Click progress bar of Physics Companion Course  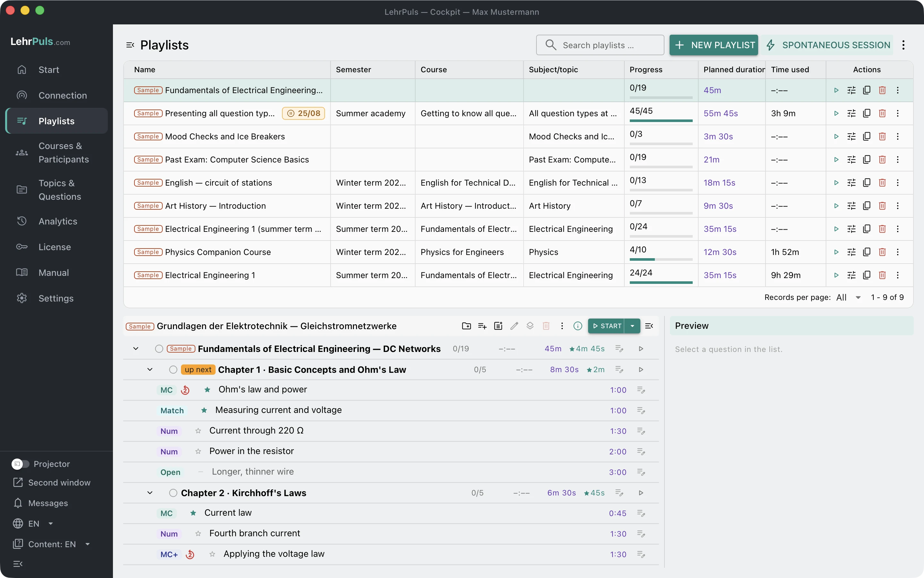tap(661, 259)
